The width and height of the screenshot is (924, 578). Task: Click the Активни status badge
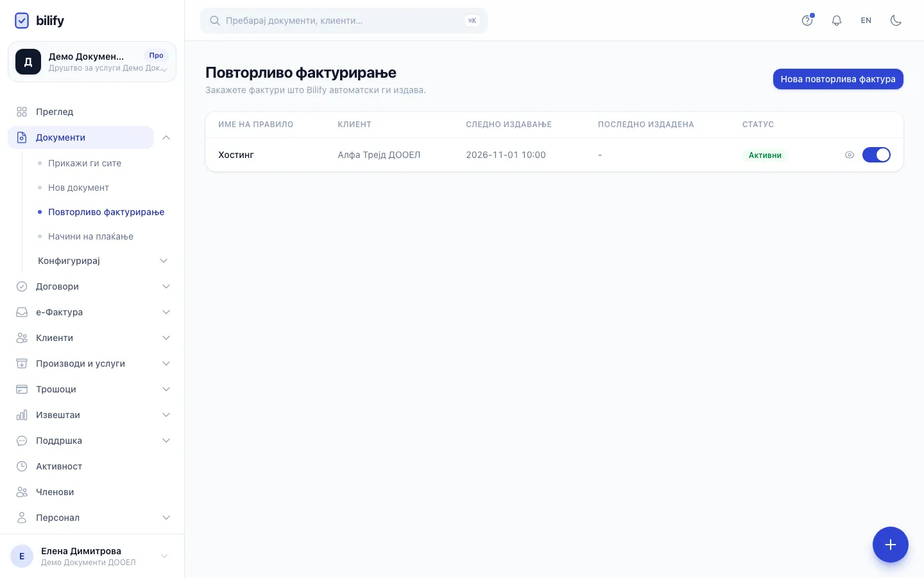point(765,155)
